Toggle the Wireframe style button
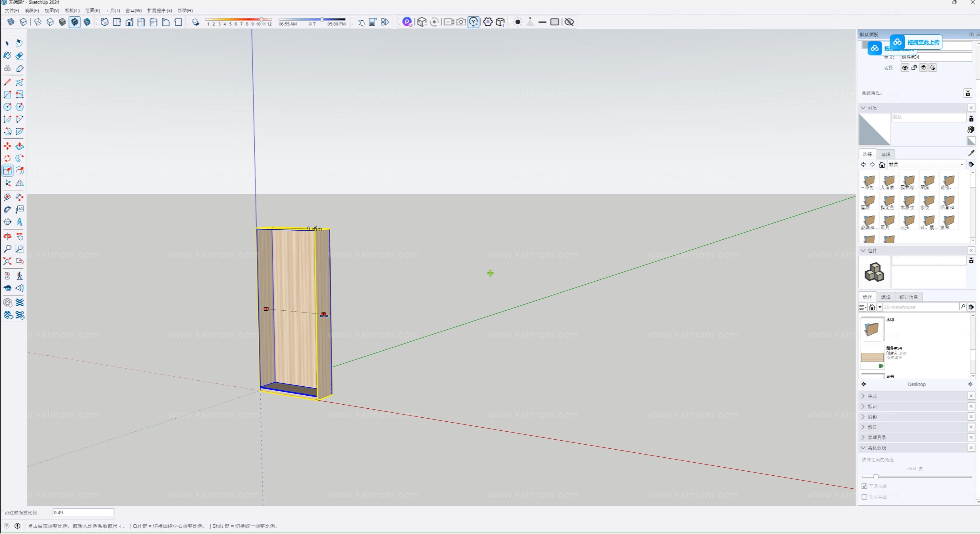Image resolution: width=980 pixels, height=534 pixels. tap(38, 22)
